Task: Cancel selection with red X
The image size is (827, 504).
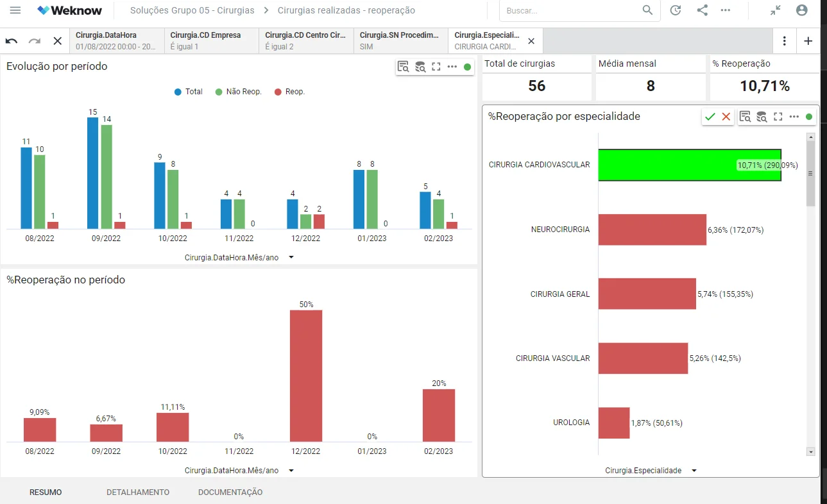Action: pyautogui.click(x=726, y=117)
